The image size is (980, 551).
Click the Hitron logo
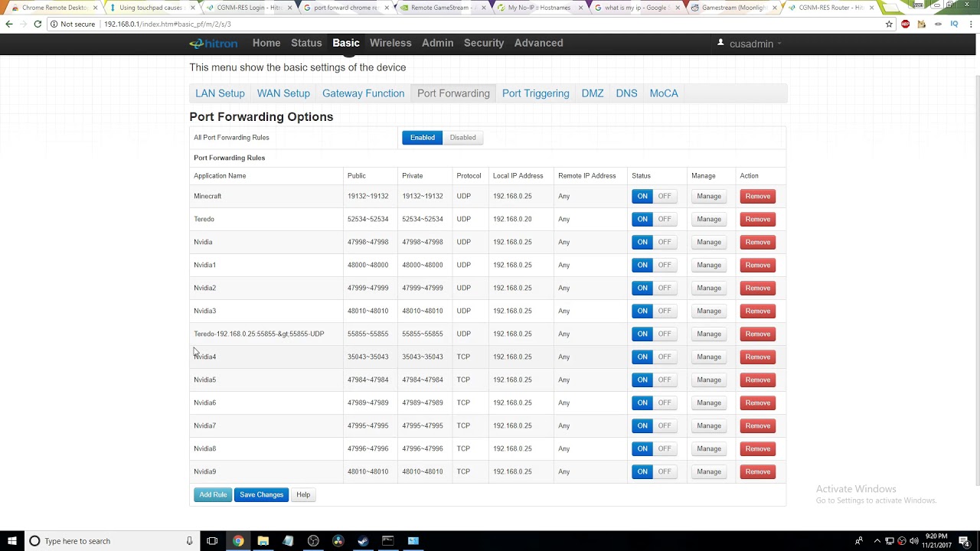(x=214, y=44)
